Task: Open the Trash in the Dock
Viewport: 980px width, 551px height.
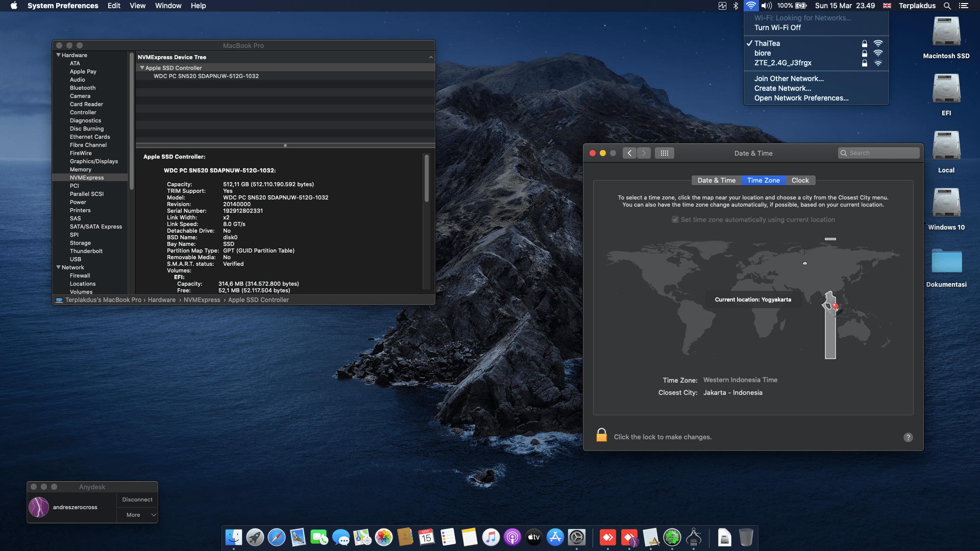Action: coord(746,537)
